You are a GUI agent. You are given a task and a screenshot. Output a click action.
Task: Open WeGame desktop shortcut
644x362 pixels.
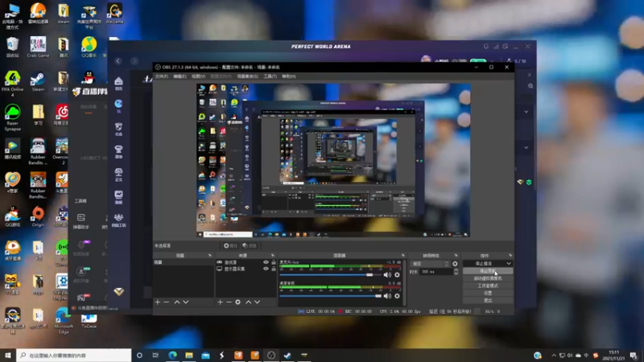click(114, 13)
